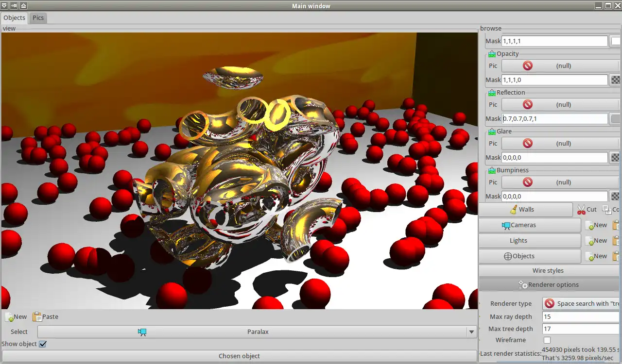Click the top Mask field containing 1,1,1,1
Screen dimensions: 622x364
pyautogui.click(x=554, y=41)
